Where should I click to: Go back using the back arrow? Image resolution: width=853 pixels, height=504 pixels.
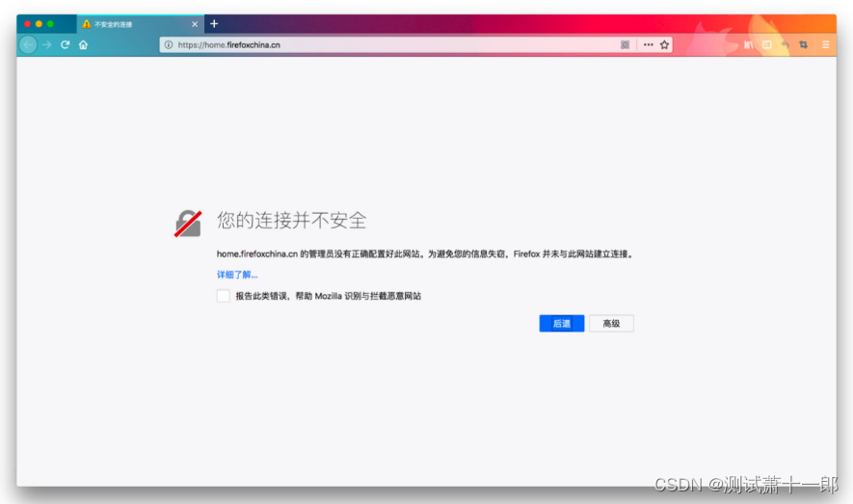[28, 44]
